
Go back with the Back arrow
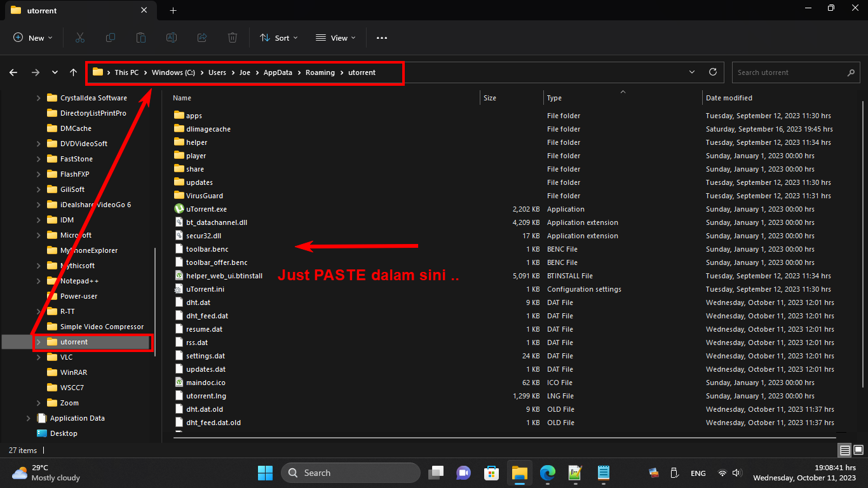[13, 72]
